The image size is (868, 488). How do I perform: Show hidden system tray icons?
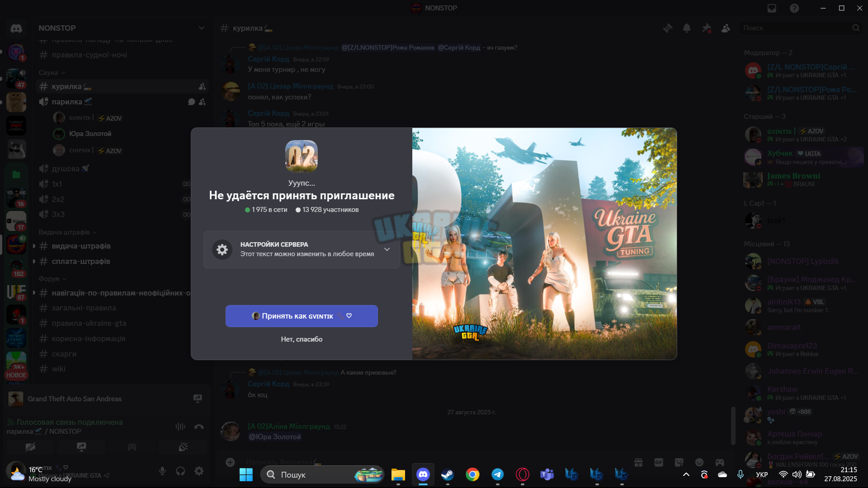686,474
